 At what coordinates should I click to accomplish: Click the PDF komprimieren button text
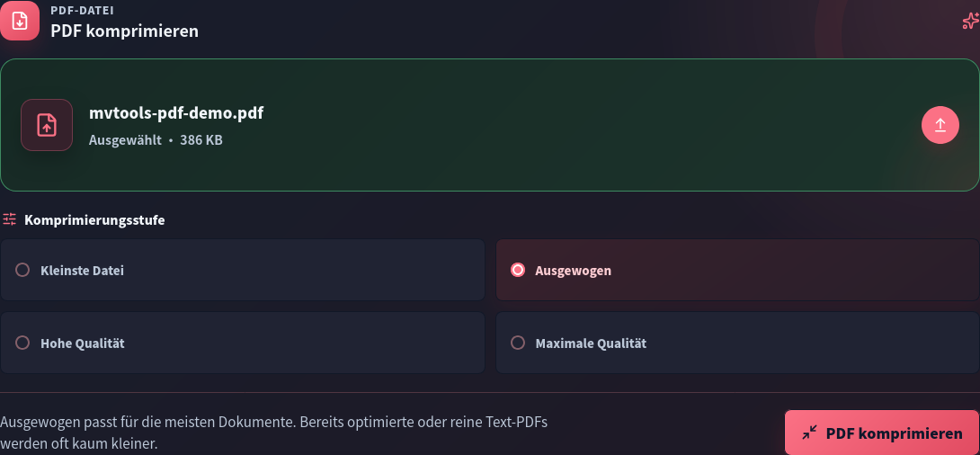point(894,433)
